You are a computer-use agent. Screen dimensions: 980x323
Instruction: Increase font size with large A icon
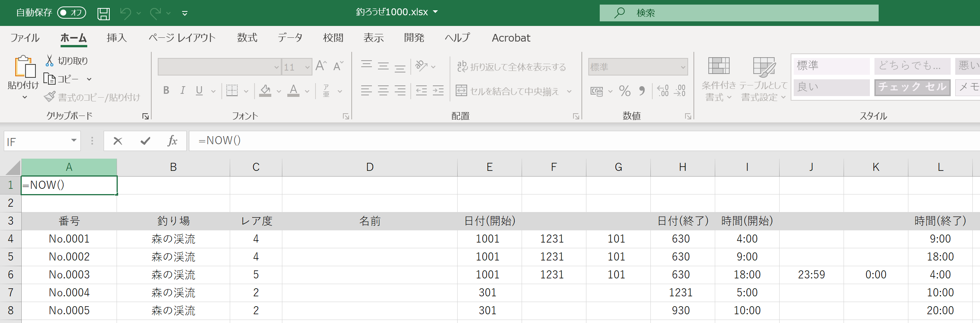[x=321, y=66]
